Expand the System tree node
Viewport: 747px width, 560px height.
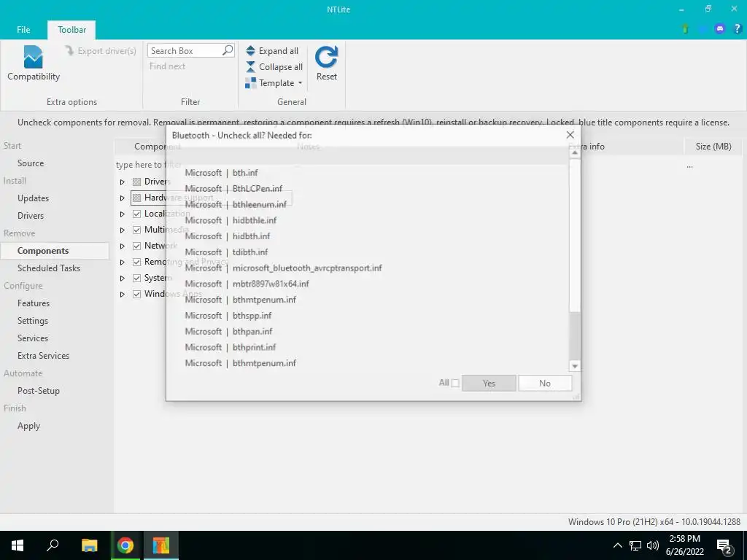click(123, 278)
